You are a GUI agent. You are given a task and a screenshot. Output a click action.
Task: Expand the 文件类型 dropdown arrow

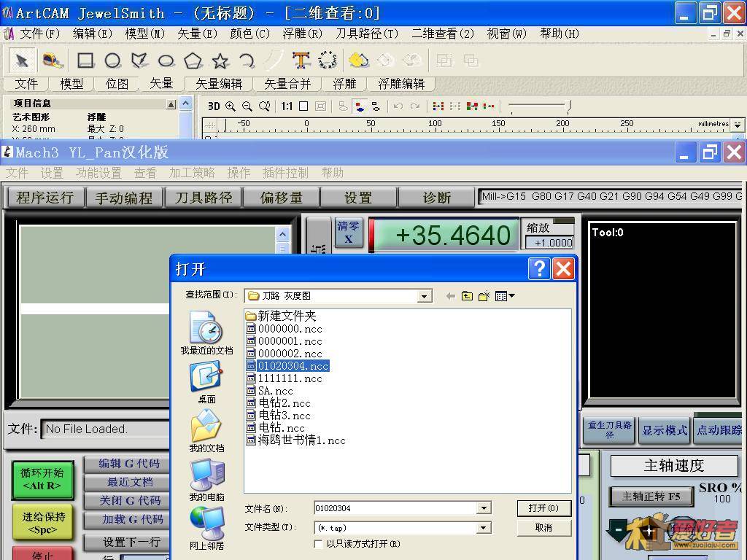pyautogui.click(x=484, y=528)
